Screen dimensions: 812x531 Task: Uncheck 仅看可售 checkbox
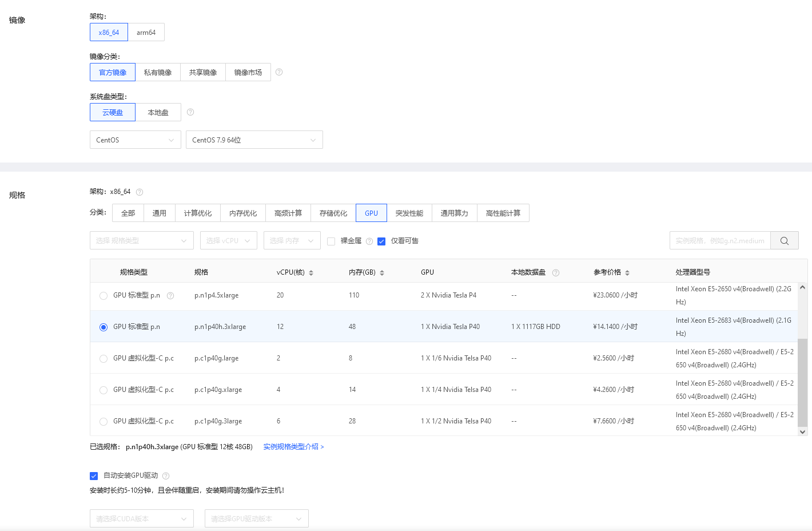click(x=381, y=241)
